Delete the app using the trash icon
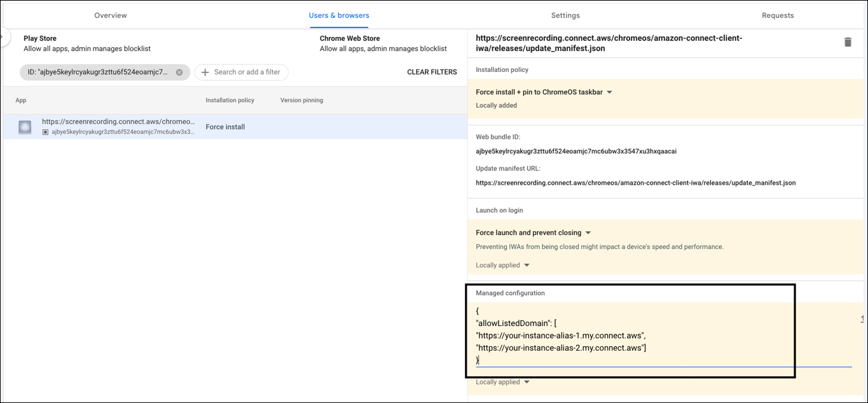This screenshot has width=868, height=403. 847,42
